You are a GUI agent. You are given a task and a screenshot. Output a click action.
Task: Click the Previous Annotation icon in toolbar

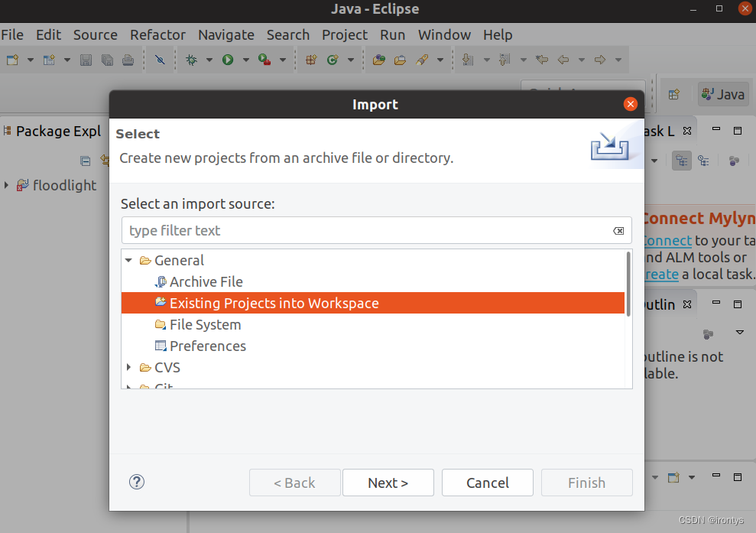(505, 60)
